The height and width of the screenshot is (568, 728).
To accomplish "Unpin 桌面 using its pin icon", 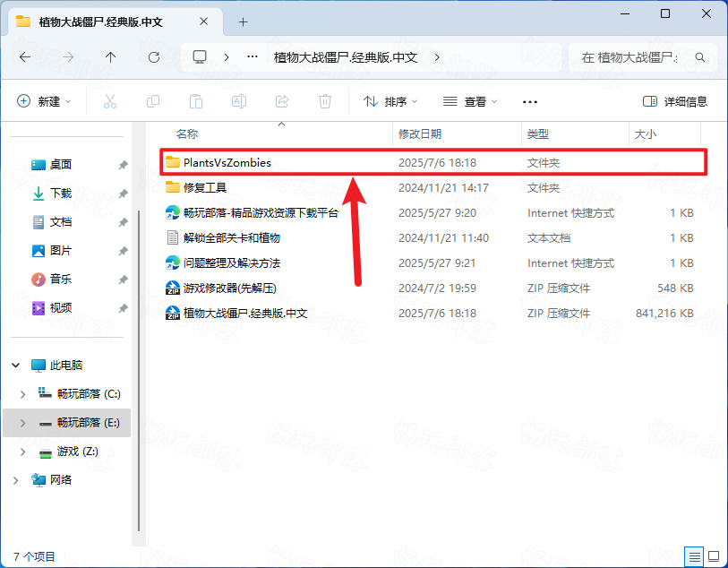I will pos(123,165).
